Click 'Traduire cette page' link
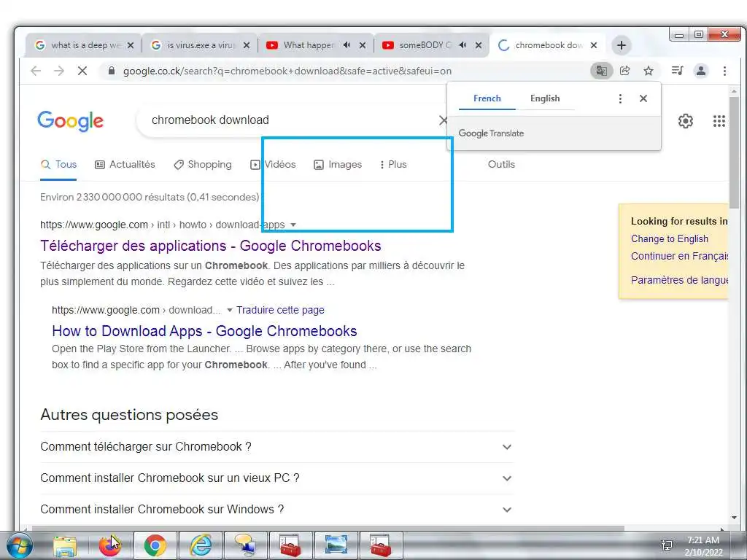 pos(280,310)
